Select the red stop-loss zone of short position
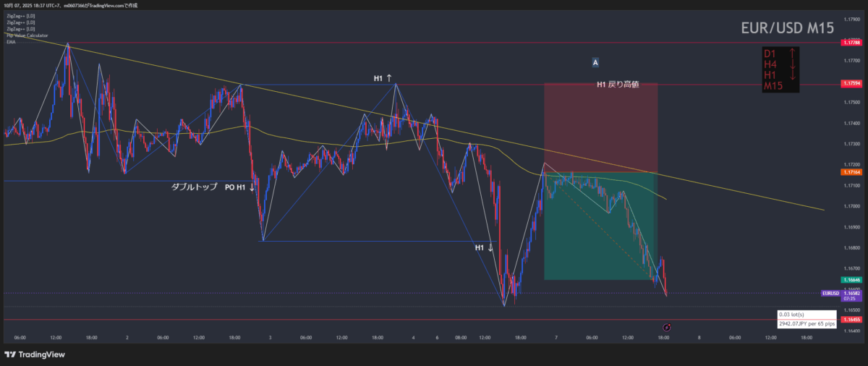This screenshot has width=868, height=366. [600, 128]
